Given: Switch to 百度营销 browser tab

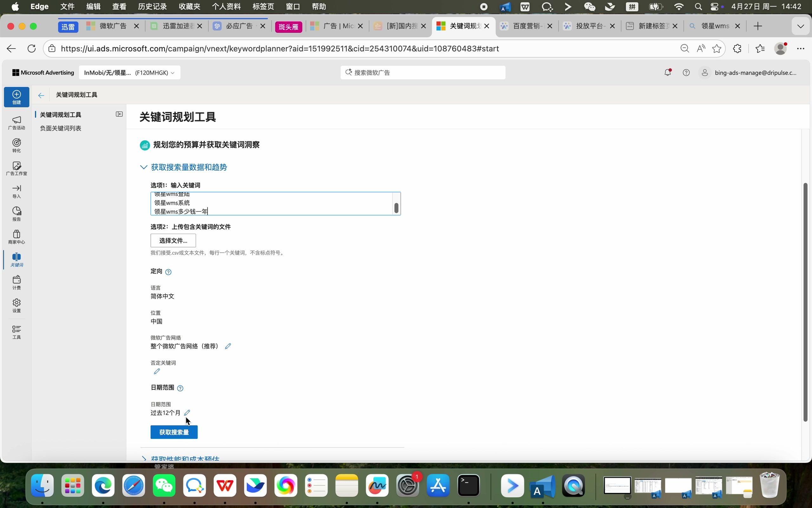Looking at the screenshot, I should click(x=526, y=26).
